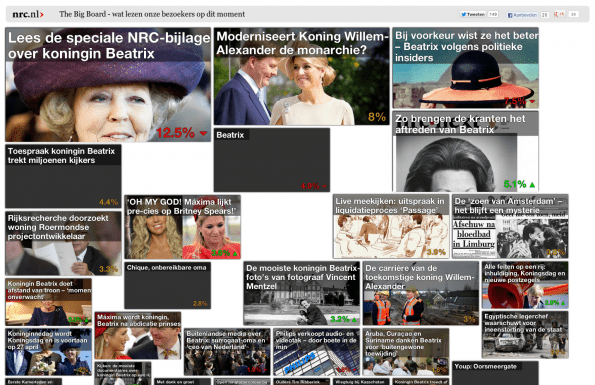Click the Twitter Tweeten button
Screen dimensions: 595x385
473,14
